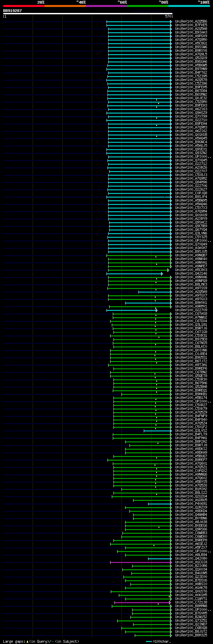Open hit UniRef100_A2Q5A9
Screen dimensions: 213x644
(191, 292)
